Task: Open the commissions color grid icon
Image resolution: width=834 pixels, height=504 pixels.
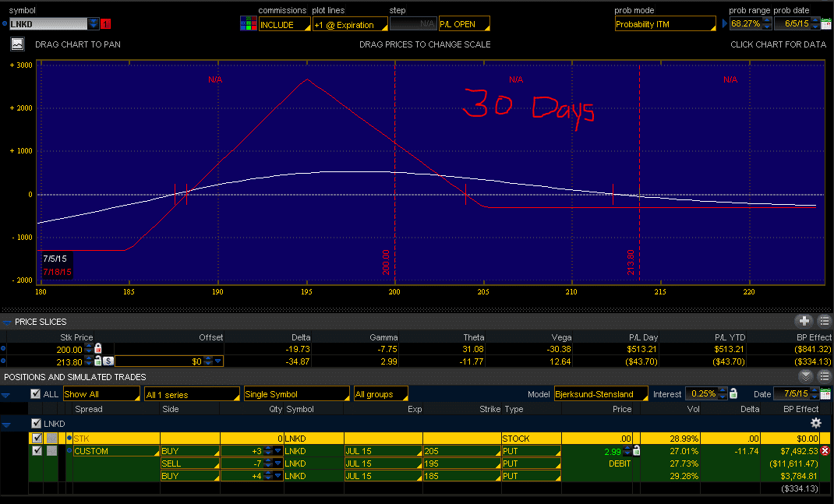Action: [x=249, y=24]
